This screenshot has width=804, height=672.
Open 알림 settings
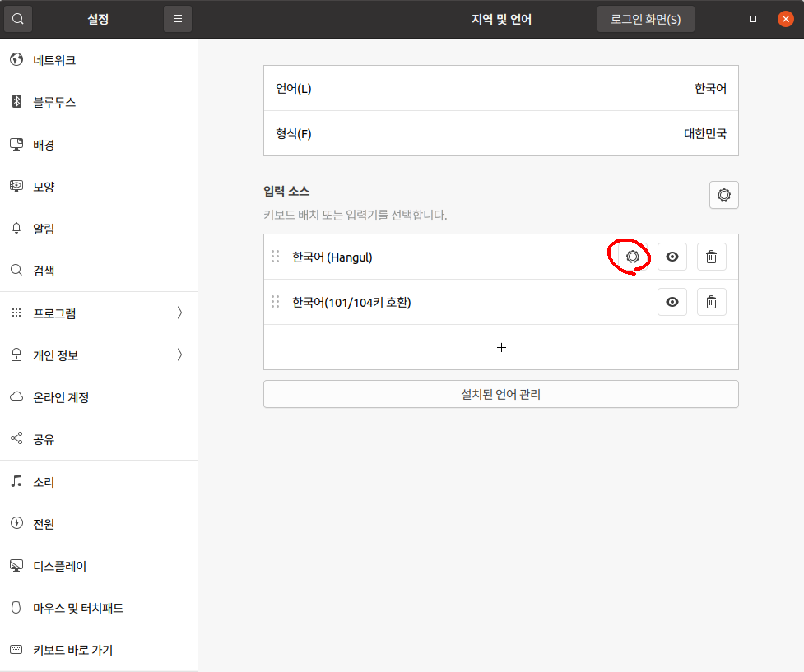point(99,229)
